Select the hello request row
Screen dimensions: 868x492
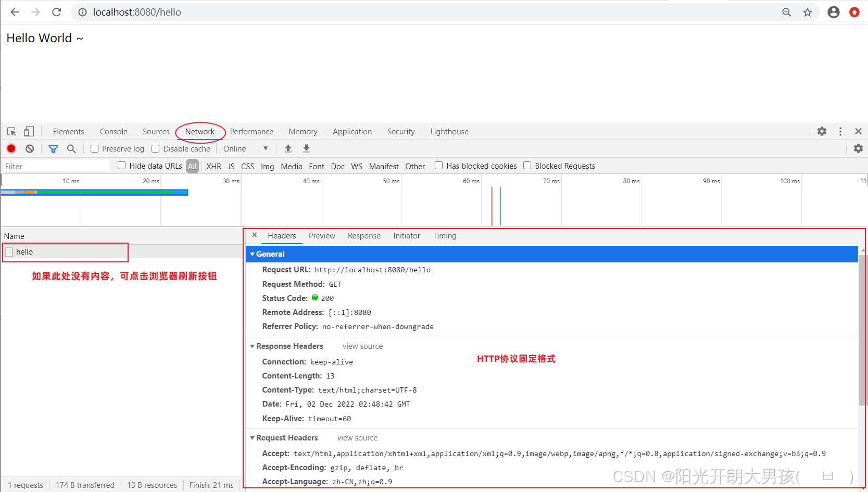click(x=122, y=252)
